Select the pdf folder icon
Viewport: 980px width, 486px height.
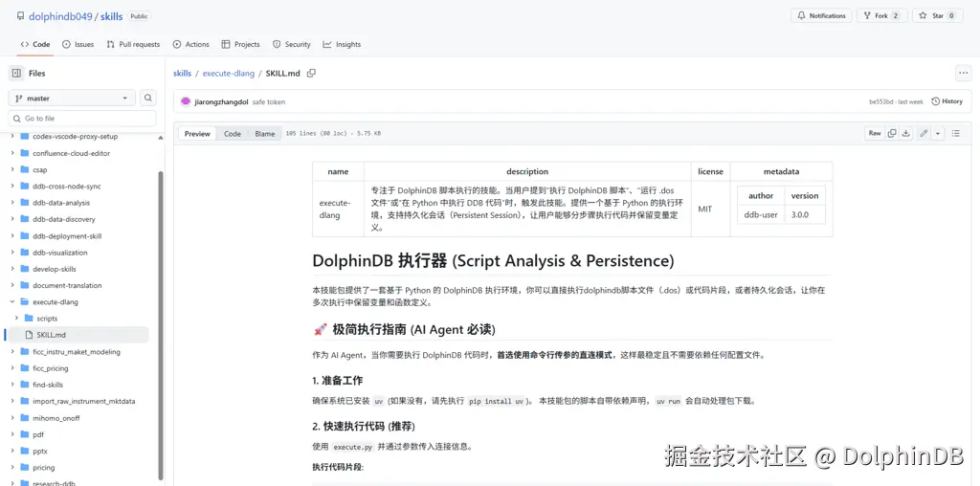(x=25, y=434)
